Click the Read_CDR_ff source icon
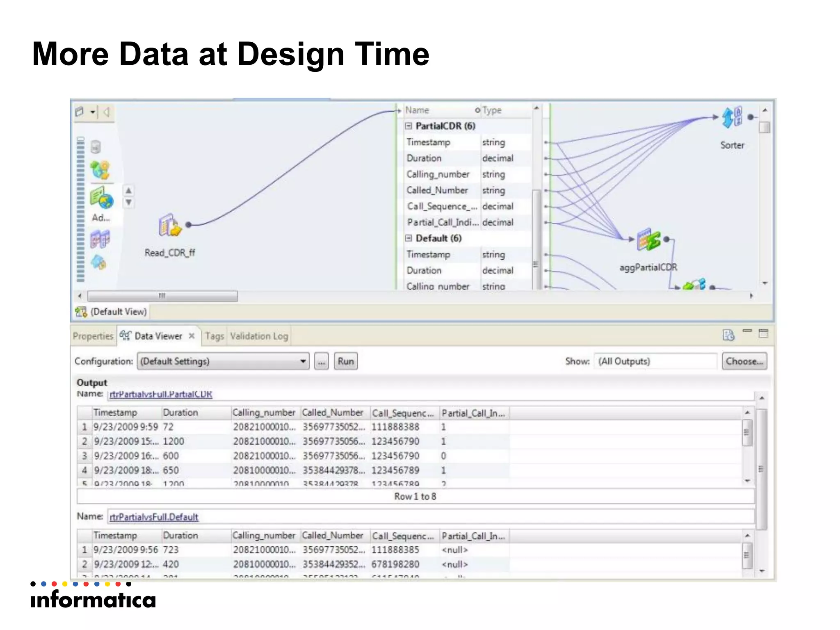This screenshot has height=630, width=840. click(170, 225)
